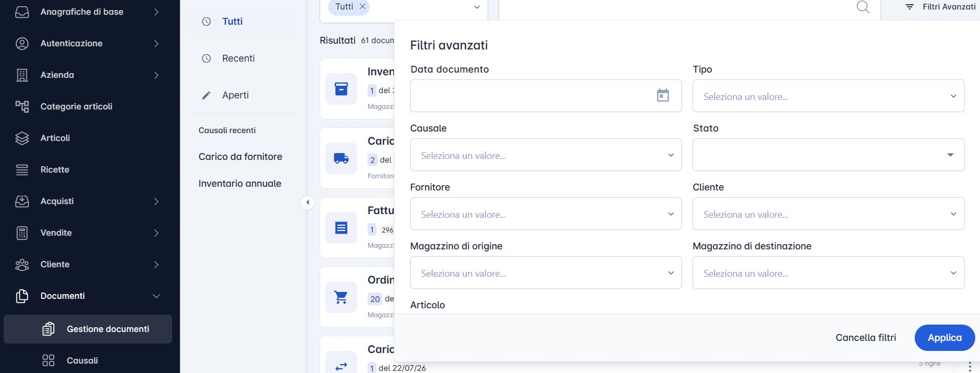This screenshot has width=980, height=373.
Task: Click the Articoli layers icon
Action: coord(22,138)
